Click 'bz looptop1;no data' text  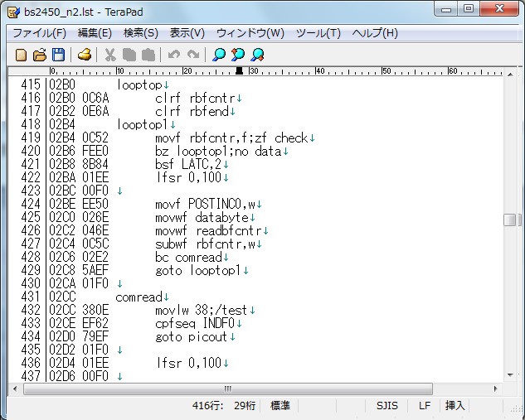[218, 151]
